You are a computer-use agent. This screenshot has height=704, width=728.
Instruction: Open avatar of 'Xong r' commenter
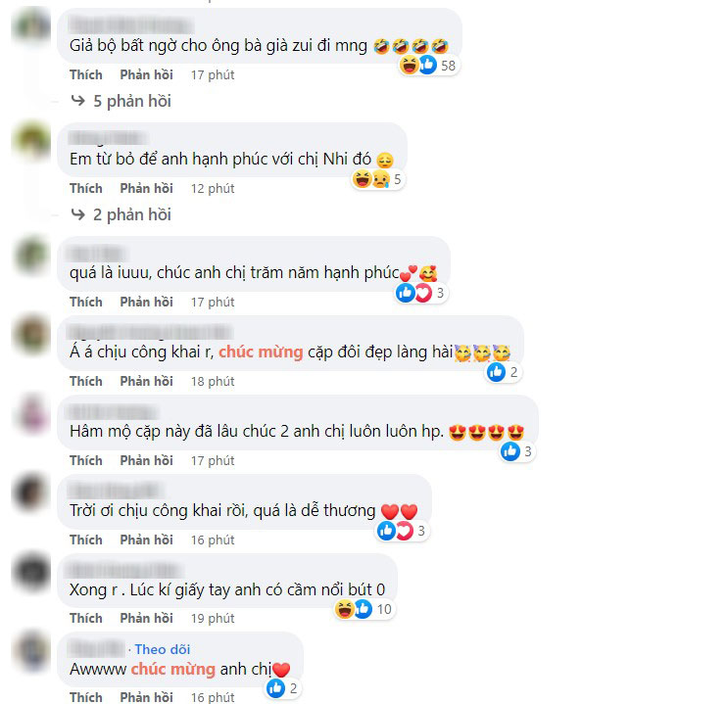31,572
